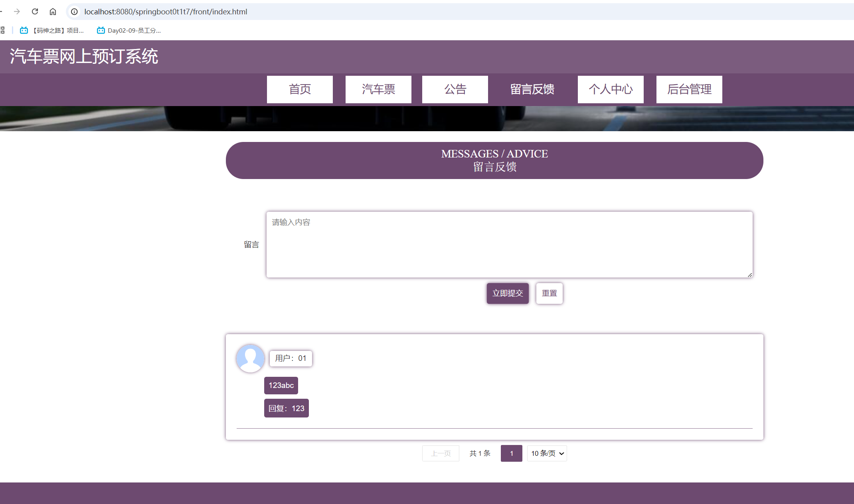Click the browser home icon
This screenshot has width=854, height=504.
pyautogui.click(x=53, y=12)
